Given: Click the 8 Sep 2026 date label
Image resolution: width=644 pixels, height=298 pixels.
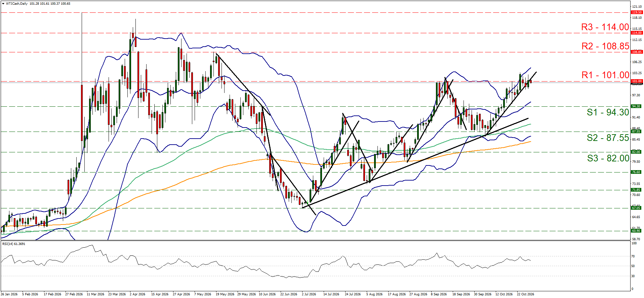Looking at the screenshot, I should (x=439, y=294).
